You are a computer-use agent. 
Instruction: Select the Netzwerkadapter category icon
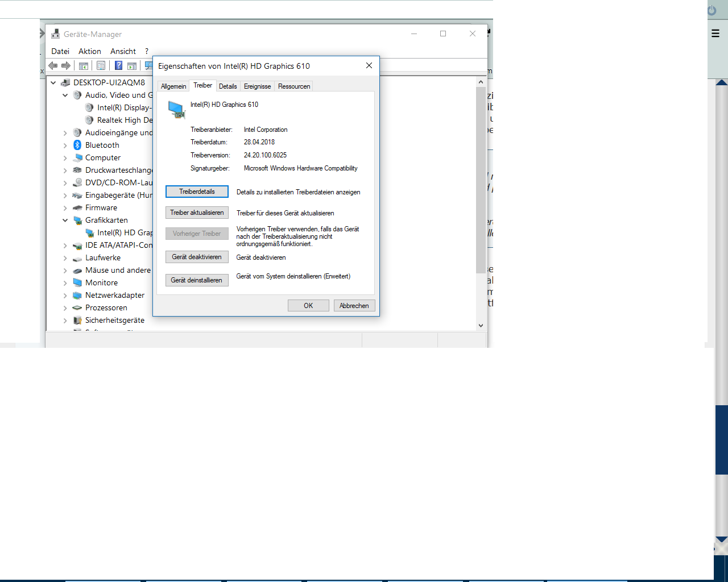(x=77, y=295)
